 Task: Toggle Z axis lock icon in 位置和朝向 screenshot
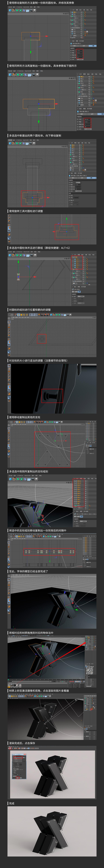click(36, 315)
